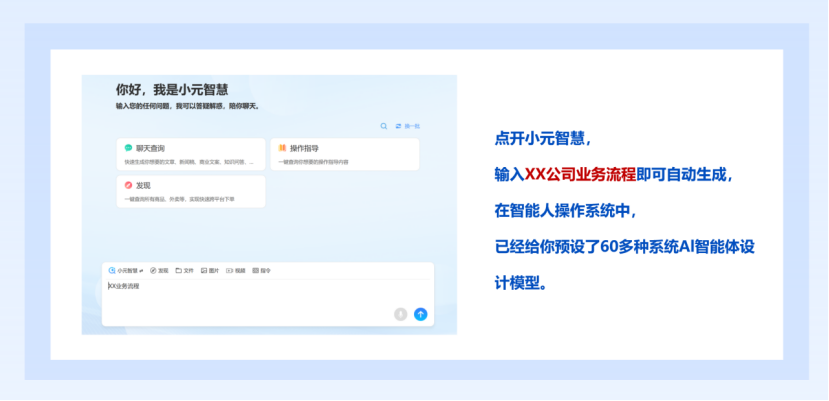Click the search magnifier icon

383,126
